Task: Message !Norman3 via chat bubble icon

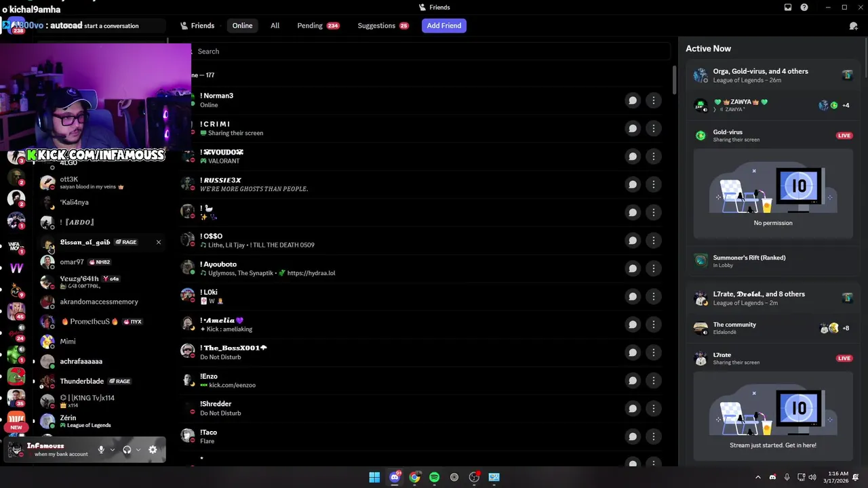Action: 633,100
